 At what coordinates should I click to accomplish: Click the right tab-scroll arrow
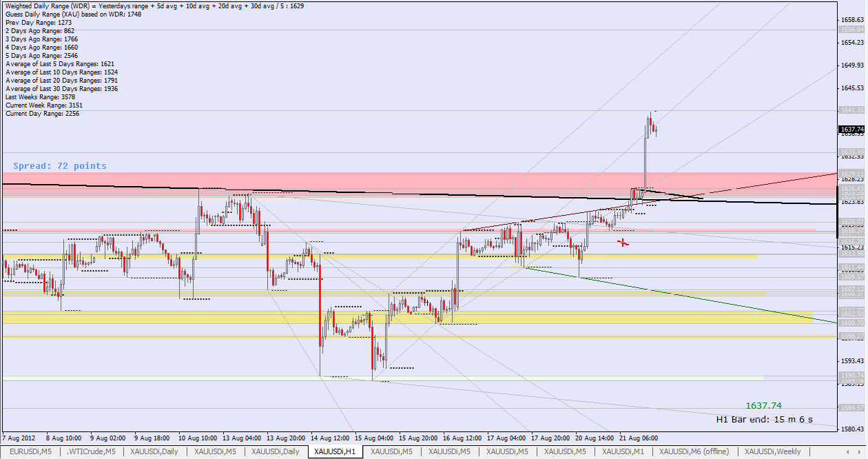coord(859,452)
